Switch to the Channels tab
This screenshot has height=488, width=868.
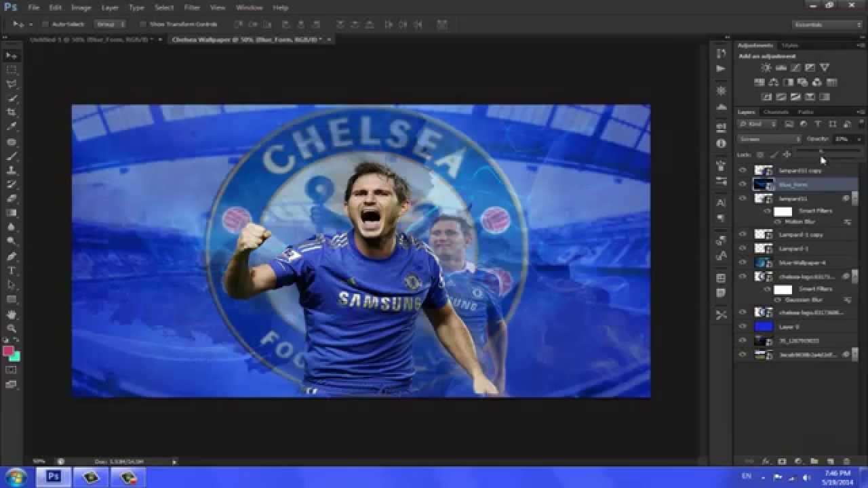point(776,112)
